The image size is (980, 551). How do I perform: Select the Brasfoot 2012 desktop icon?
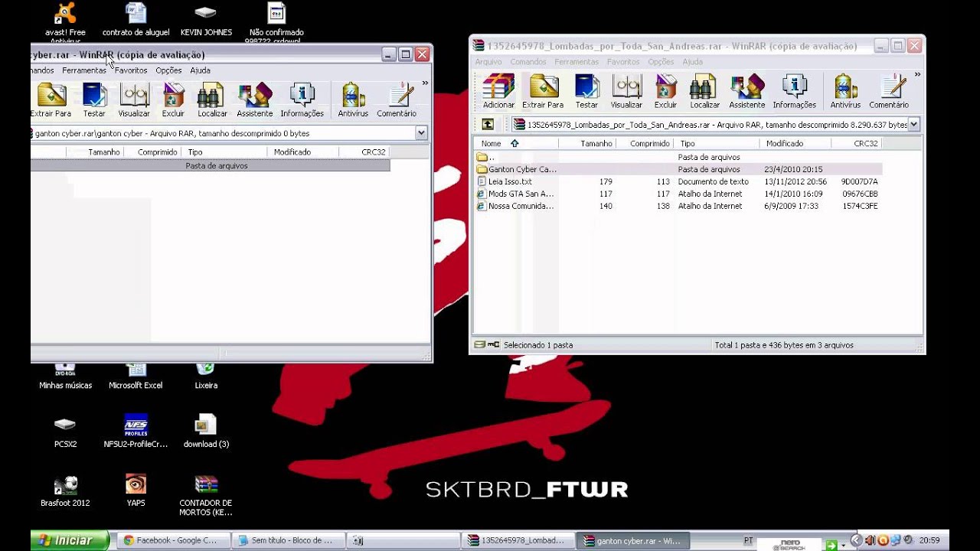tap(65, 491)
